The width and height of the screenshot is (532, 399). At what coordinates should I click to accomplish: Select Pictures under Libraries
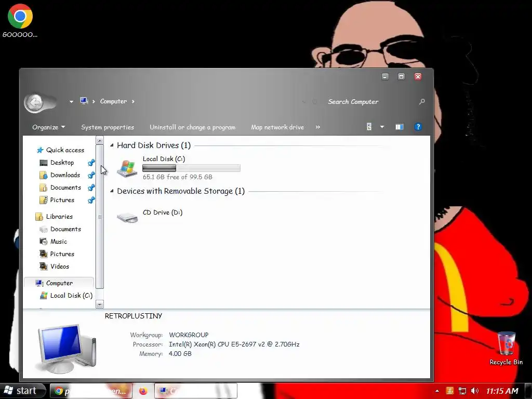tap(62, 254)
